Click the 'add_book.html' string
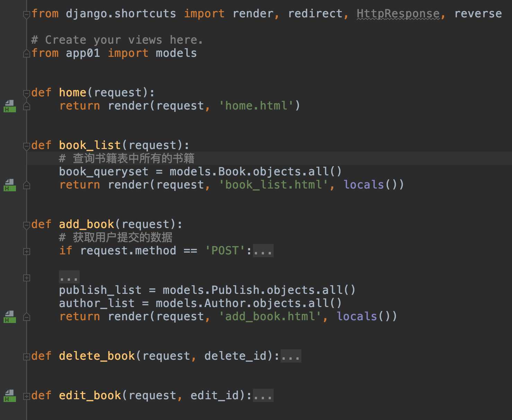The width and height of the screenshot is (512, 420). [270, 316]
